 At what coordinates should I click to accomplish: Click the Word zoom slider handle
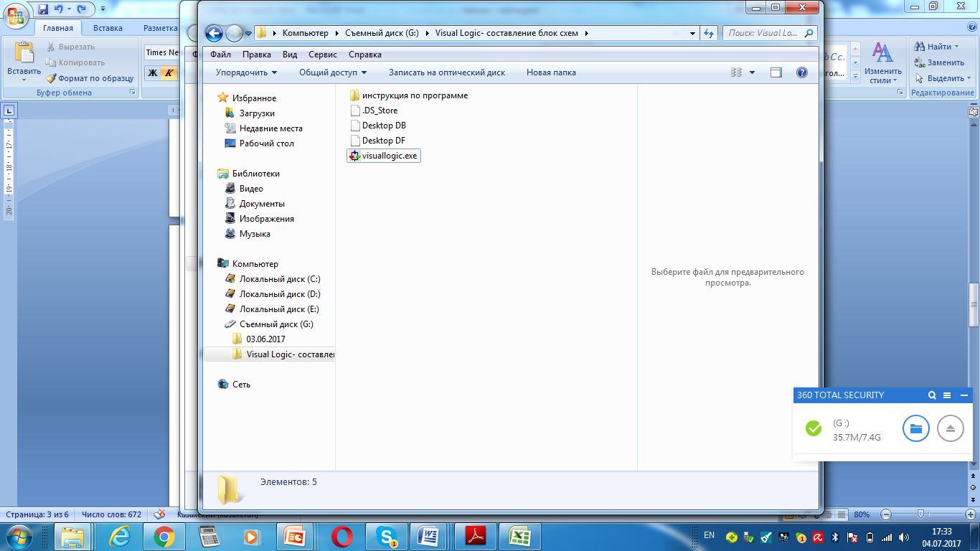920,514
